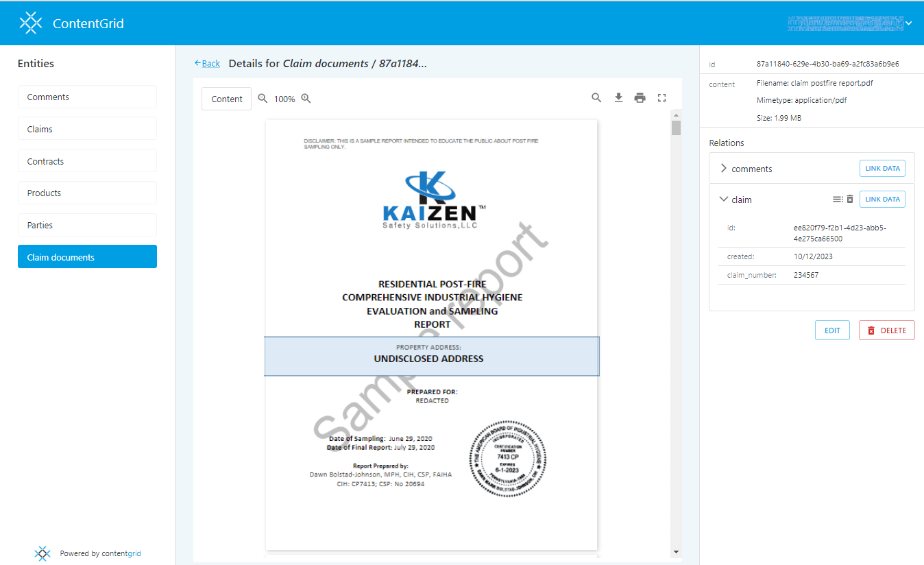The image size is (924, 565).
Task: Switch to the Content tab
Action: 226,99
